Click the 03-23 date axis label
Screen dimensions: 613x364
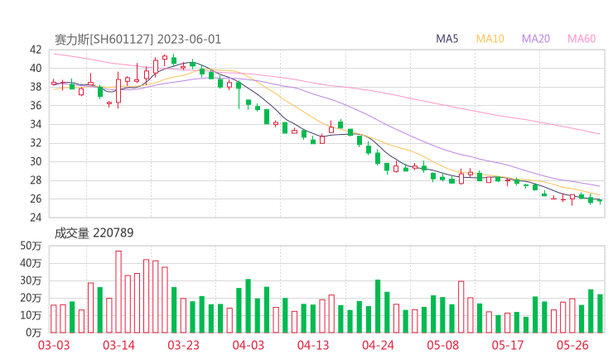184,345
